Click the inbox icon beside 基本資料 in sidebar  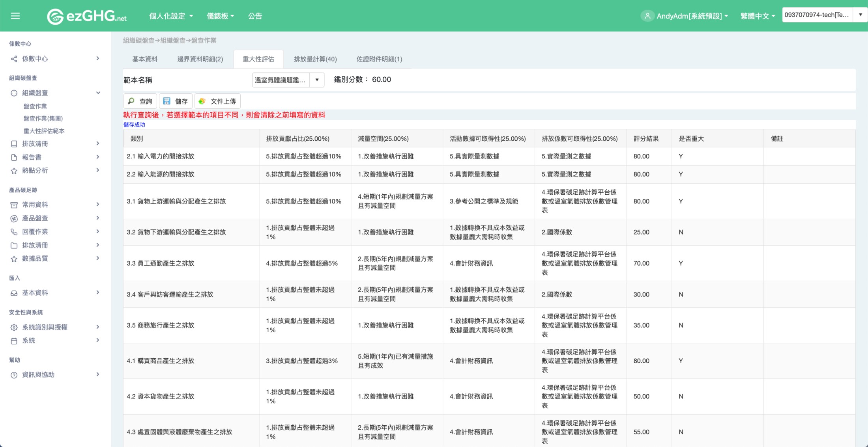(14, 293)
